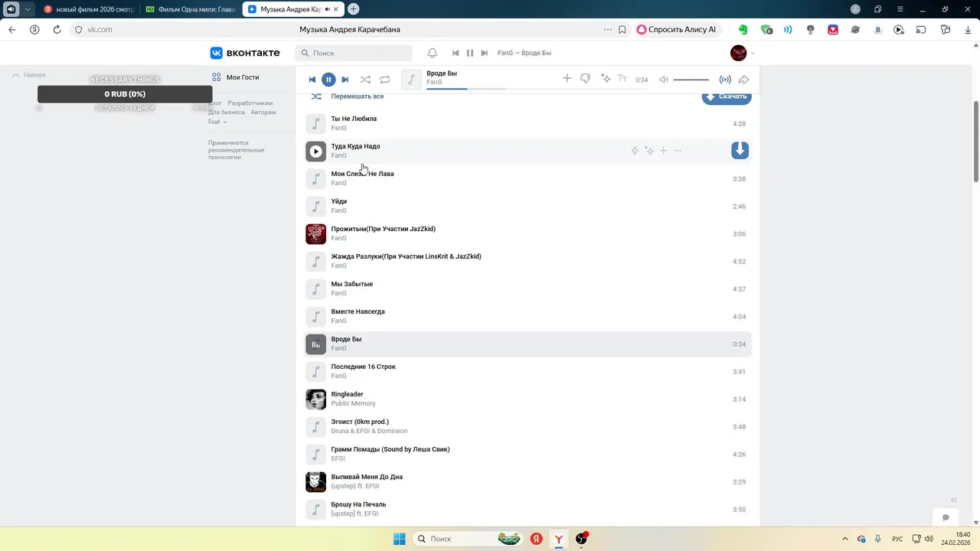Screen dimensions: 980x551
Task: Expand tab list chevron in browser
Action: coord(28,9)
